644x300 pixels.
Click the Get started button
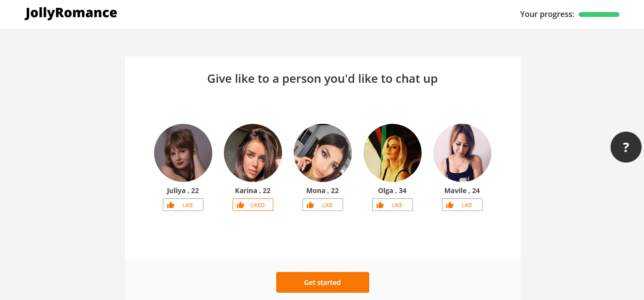(323, 283)
